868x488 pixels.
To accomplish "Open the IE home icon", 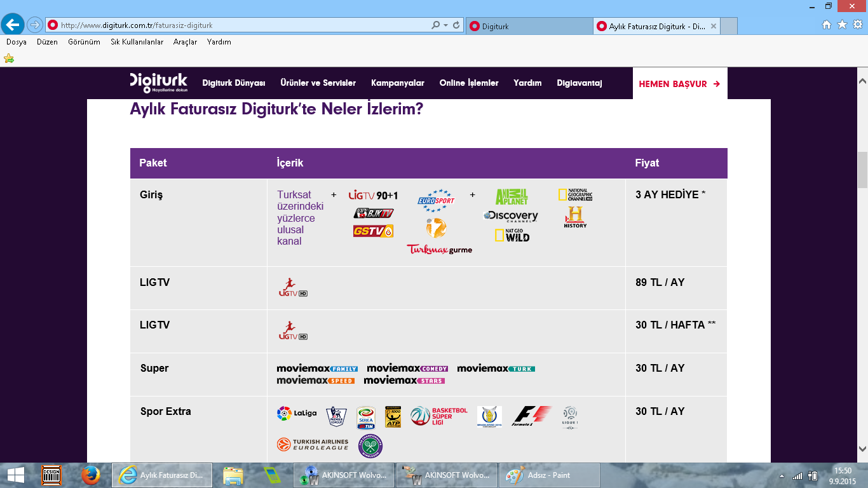I will 827,25.
